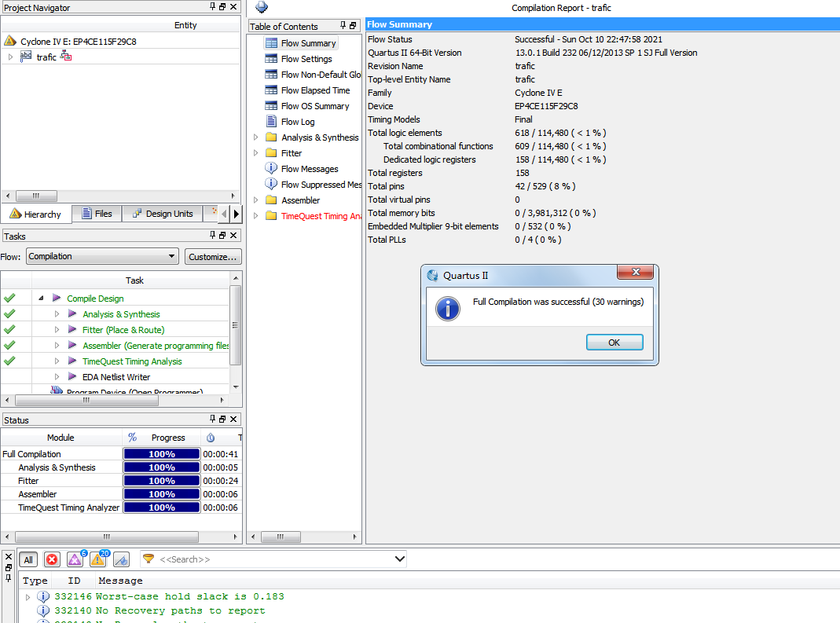Click the Program Device programmer icon
Viewport: 840px width, 623px height.
point(57,390)
